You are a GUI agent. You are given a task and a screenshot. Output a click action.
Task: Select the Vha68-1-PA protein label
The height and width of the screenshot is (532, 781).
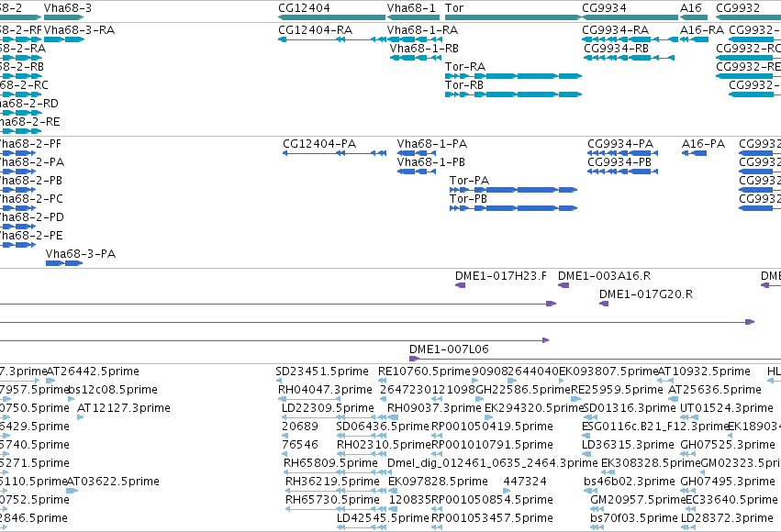(x=432, y=144)
